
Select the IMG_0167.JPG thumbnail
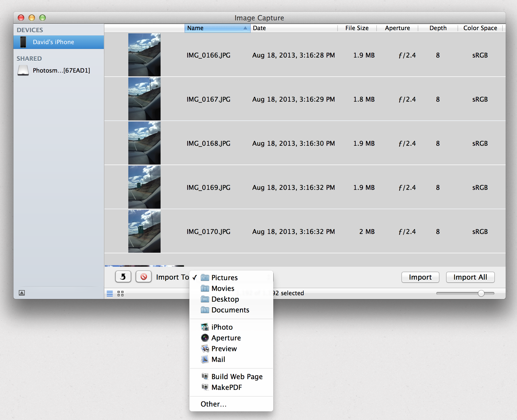pos(144,99)
